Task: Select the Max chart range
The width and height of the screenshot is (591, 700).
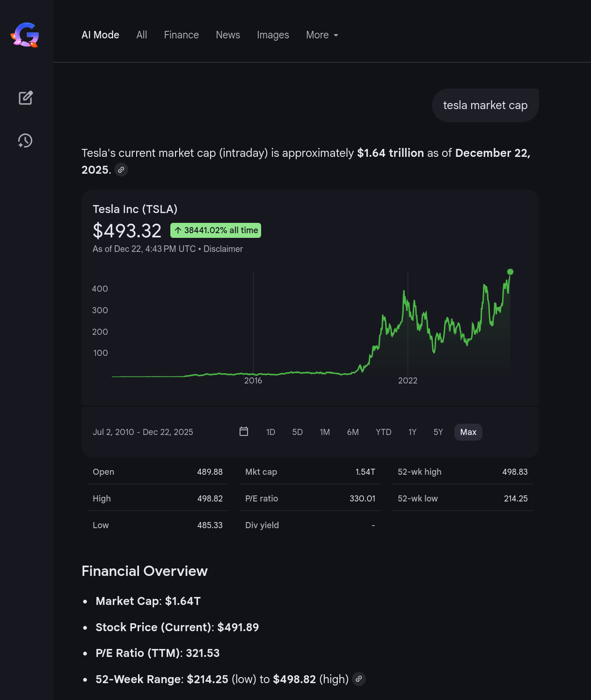Action: pos(468,432)
